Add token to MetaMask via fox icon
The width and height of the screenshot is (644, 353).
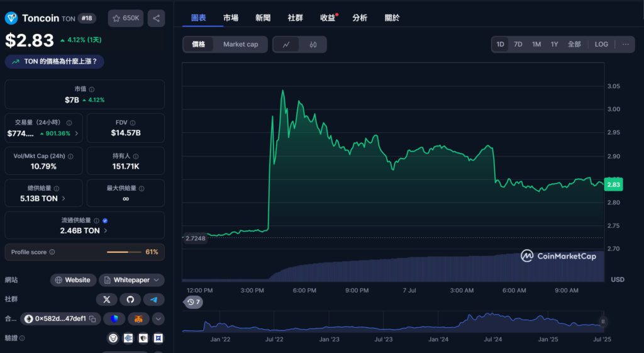138,319
